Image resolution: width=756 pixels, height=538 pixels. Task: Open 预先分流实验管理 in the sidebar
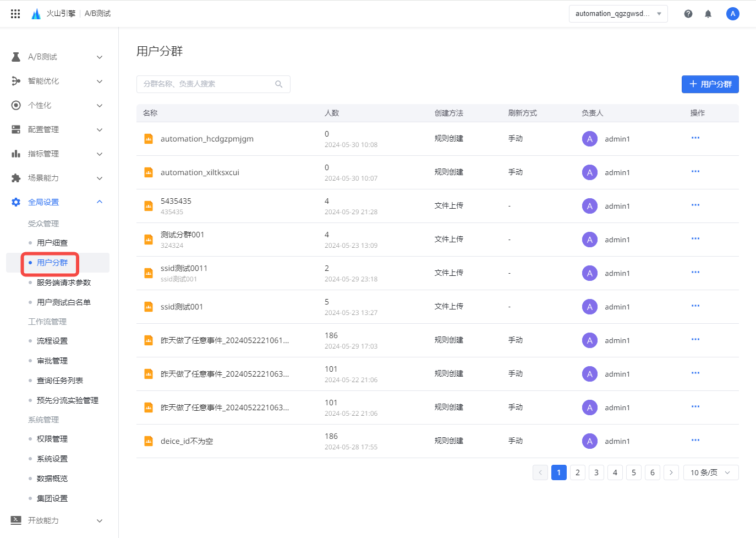tap(68, 400)
